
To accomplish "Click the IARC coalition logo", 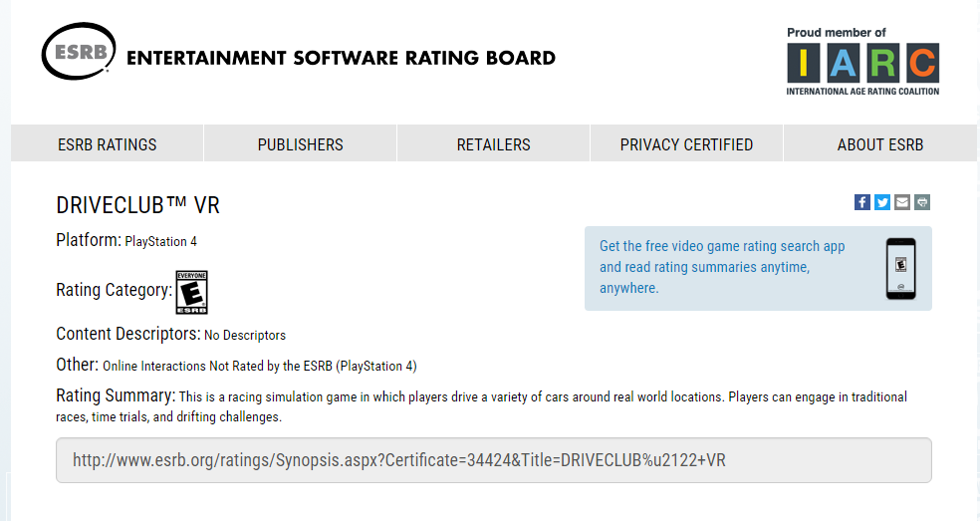I will tap(862, 64).
